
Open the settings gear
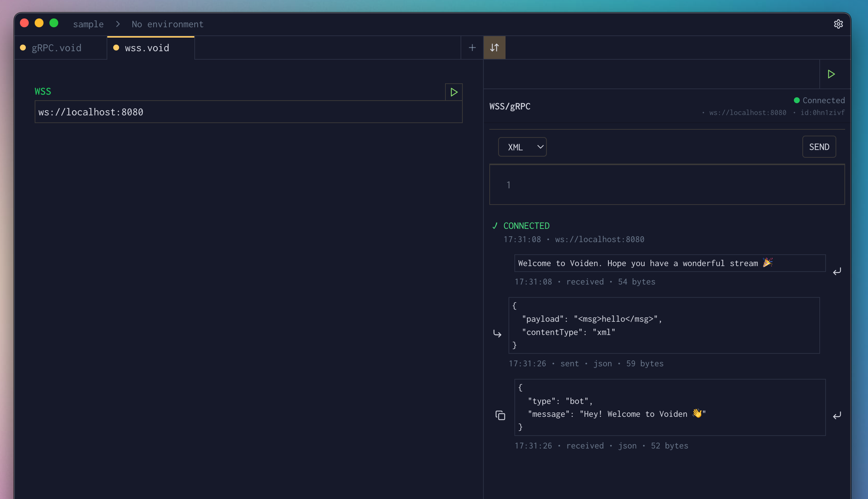tap(839, 24)
